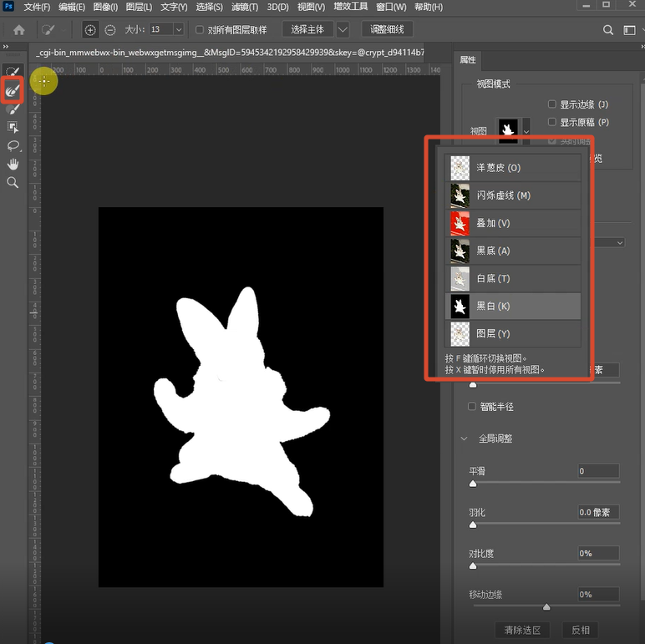Choose the 白底 (T) view mode
645x644 pixels.
[x=513, y=278]
